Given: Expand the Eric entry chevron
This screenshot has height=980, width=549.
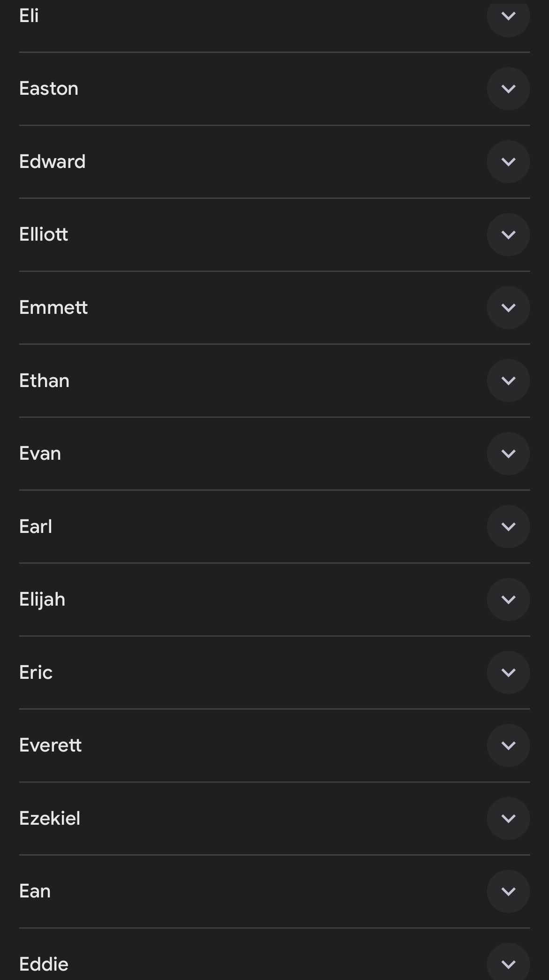Looking at the screenshot, I should coord(508,672).
